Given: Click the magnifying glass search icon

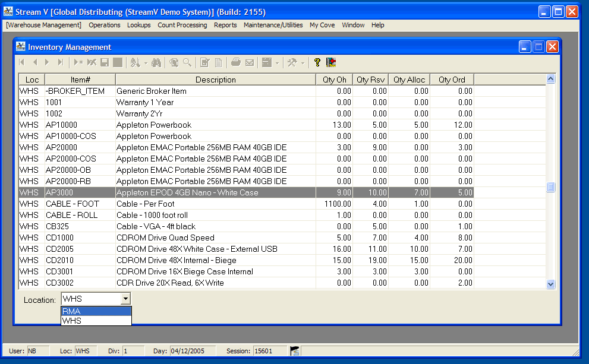Looking at the screenshot, I should pos(187,62).
